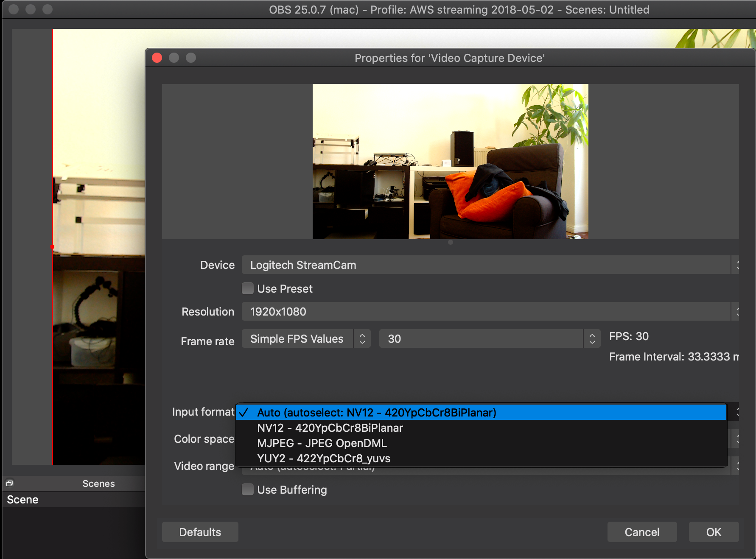
Task: Close the Video Capture Device properties dialog
Action: point(157,58)
